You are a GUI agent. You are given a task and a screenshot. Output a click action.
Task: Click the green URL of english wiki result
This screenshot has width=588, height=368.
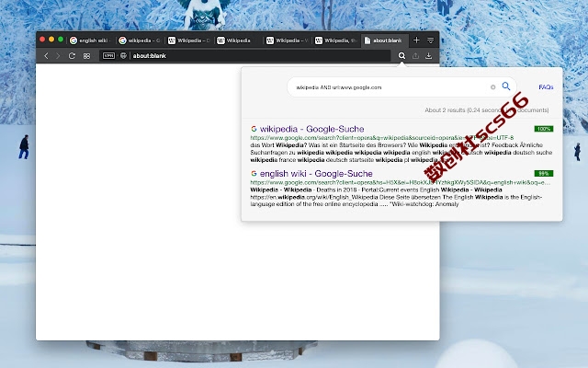(401, 182)
